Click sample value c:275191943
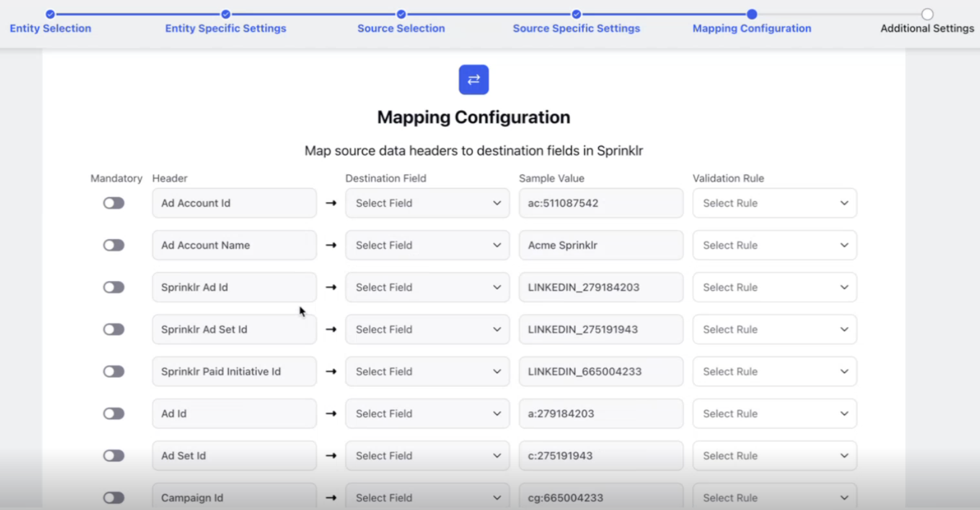The width and height of the screenshot is (980, 510). tap(601, 455)
